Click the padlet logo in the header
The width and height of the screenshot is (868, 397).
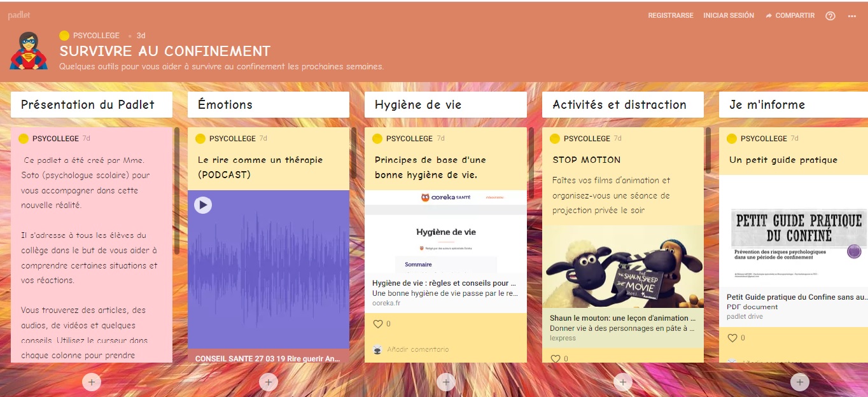coord(19,15)
